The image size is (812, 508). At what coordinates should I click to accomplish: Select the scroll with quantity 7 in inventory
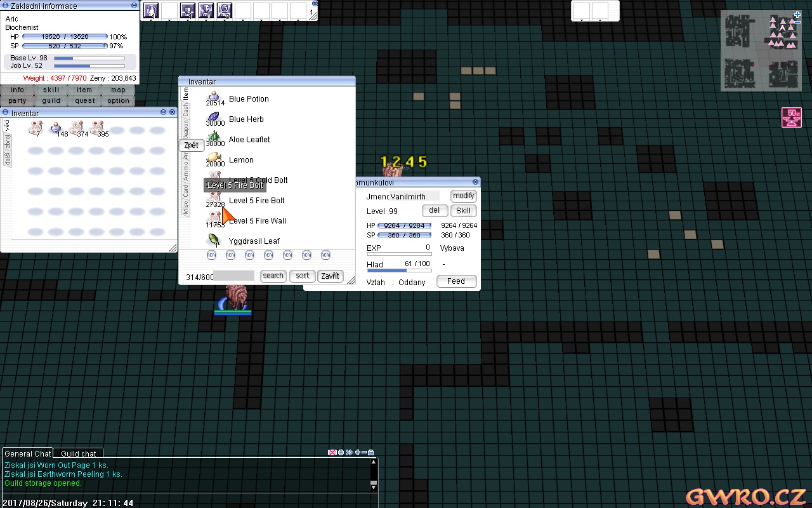click(36, 128)
